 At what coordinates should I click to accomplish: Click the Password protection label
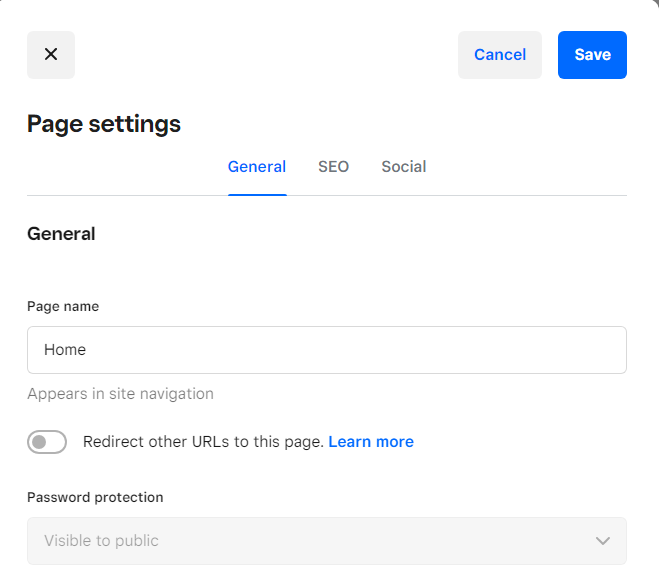[x=95, y=497]
